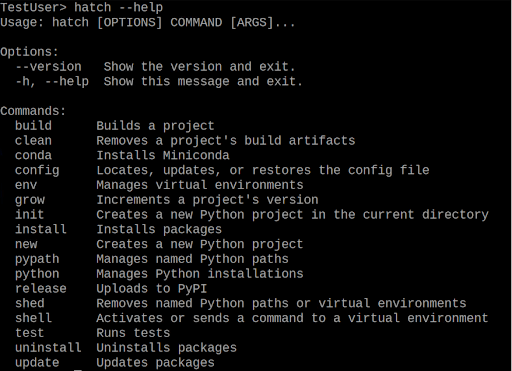Click the -h, --help option text
Image resolution: width=512 pixels, height=371 pixels.
click(52, 81)
